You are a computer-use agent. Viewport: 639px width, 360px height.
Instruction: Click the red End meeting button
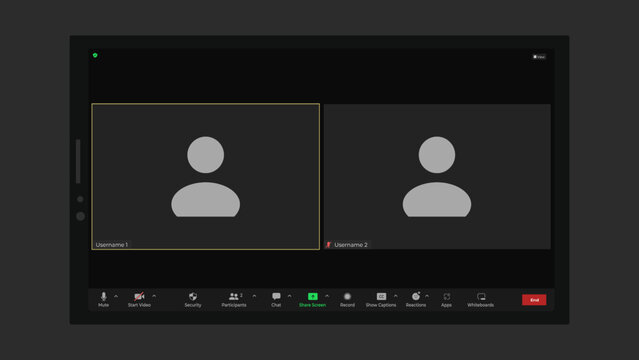pos(534,300)
